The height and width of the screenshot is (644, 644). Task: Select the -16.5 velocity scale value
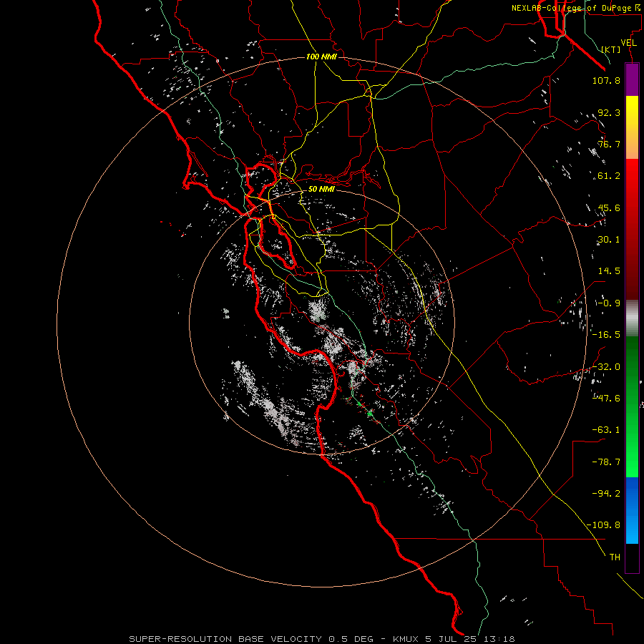pyautogui.click(x=606, y=335)
